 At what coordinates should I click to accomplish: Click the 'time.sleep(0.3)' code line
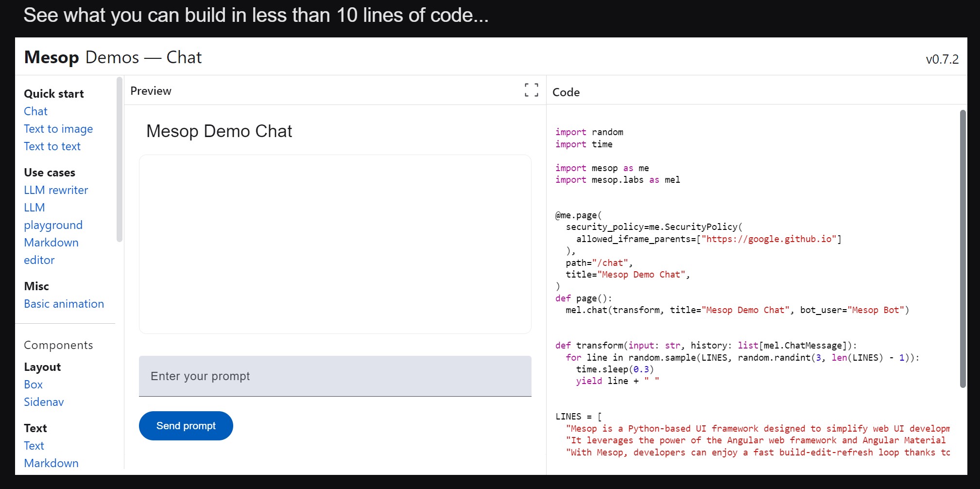tap(615, 369)
